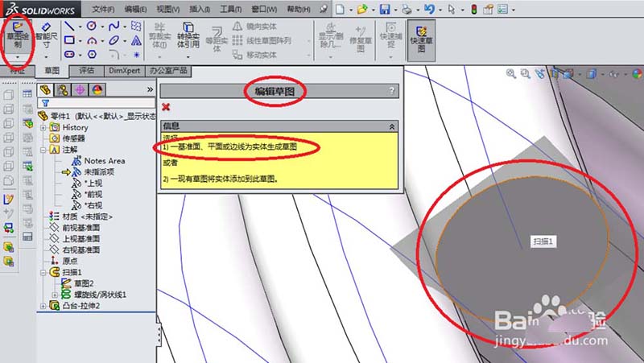Open the 工具(T) menu
Screen dimensions: 644x363
pyautogui.click(x=231, y=9)
